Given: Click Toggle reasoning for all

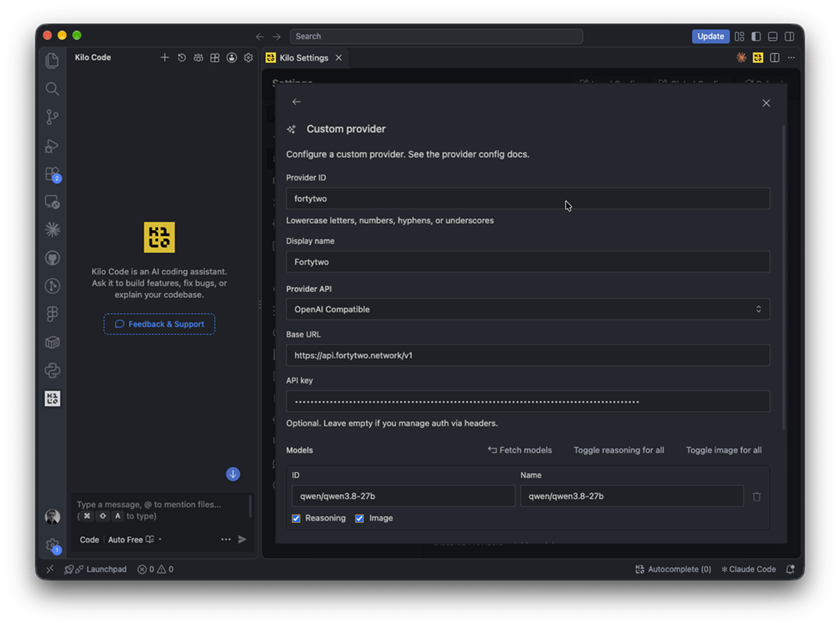Looking at the screenshot, I should pyautogui.click(x=619, y=450).
